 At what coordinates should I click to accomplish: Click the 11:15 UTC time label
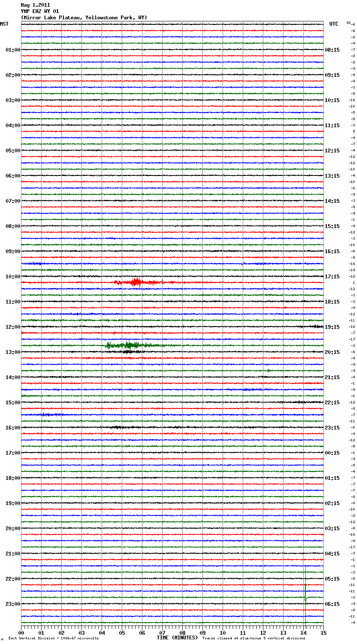pos(332,126)
